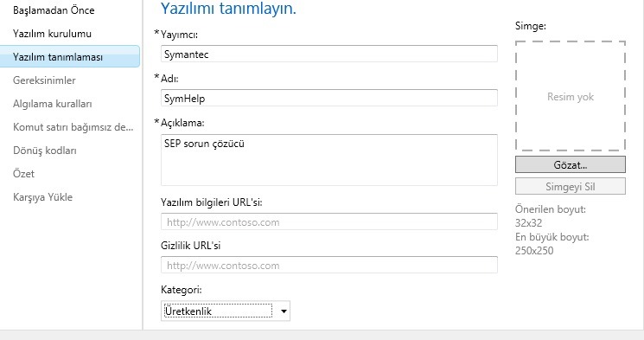Open the Kategori dropdown showing Üretkenlik
Screen dimensions: 644x340
coord(226,311)
